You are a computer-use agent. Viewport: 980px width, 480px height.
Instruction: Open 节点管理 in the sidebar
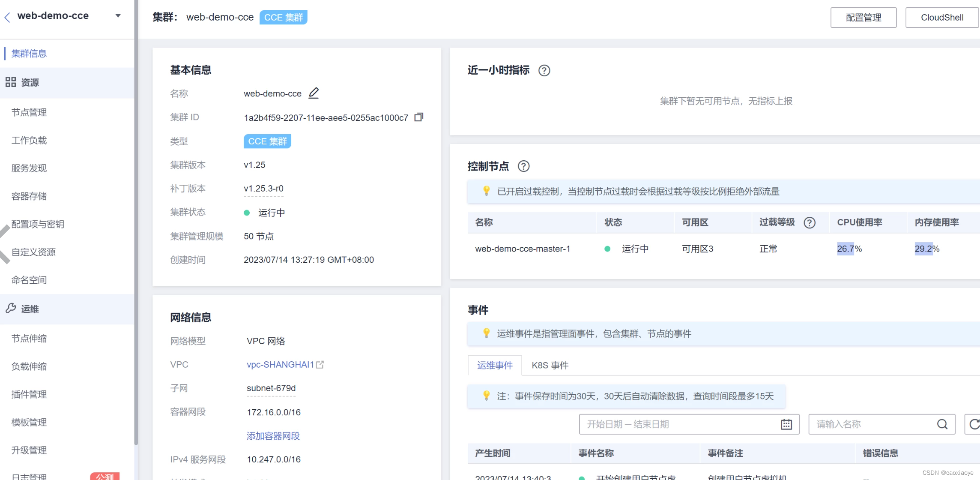[29, 112]
